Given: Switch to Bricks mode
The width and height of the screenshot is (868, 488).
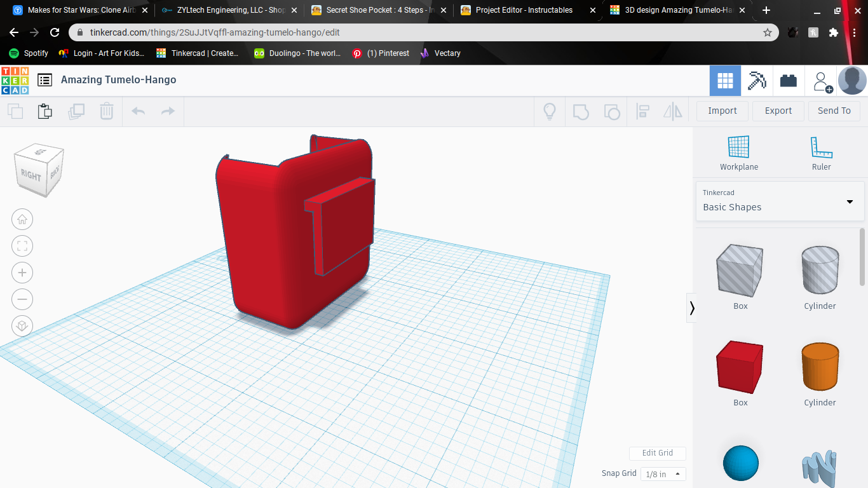Looking at the screenshot, I should click(x=789, y=81).
